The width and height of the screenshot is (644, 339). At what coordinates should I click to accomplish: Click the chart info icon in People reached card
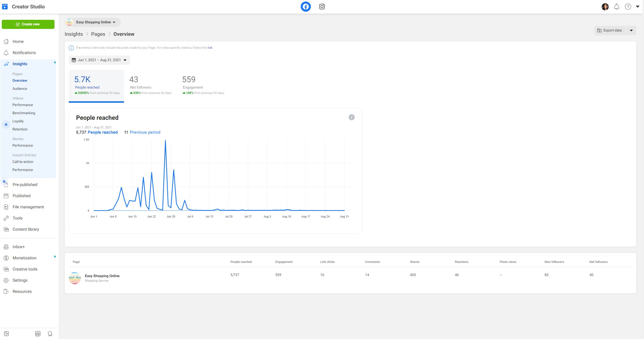(x=351, y=117)
